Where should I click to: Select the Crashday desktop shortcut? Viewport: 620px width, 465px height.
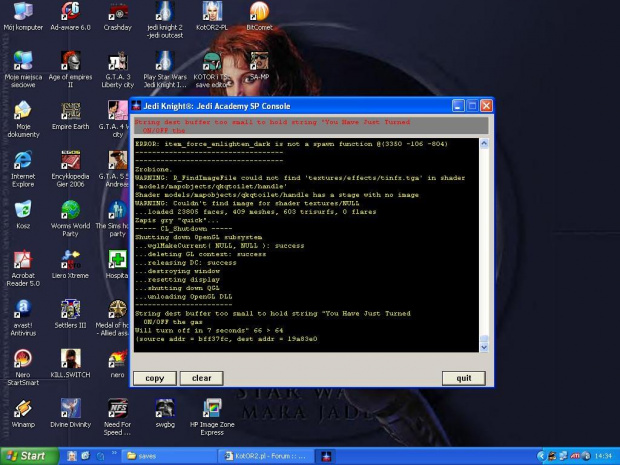117,17
